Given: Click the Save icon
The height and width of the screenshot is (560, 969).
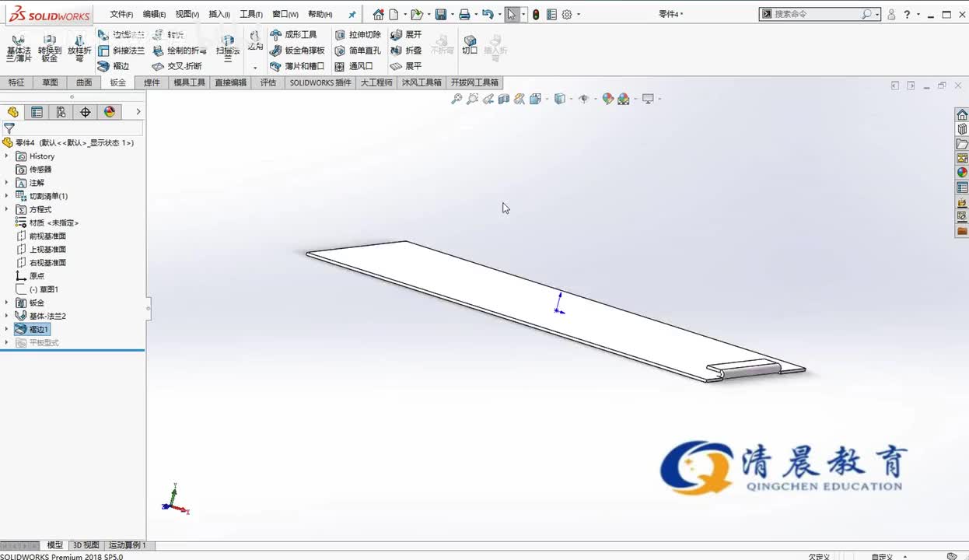Looking at the screenshot, I should (441, 14).
